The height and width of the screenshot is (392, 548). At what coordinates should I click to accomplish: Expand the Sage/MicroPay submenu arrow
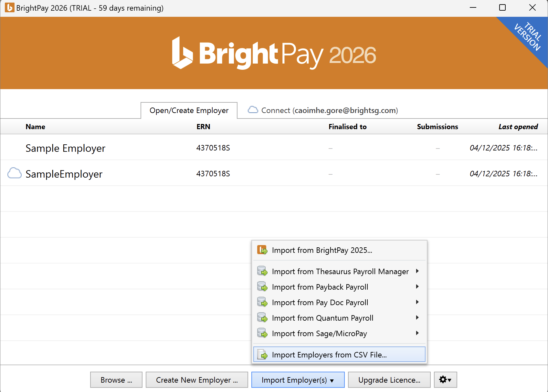[x=417, y=333]
